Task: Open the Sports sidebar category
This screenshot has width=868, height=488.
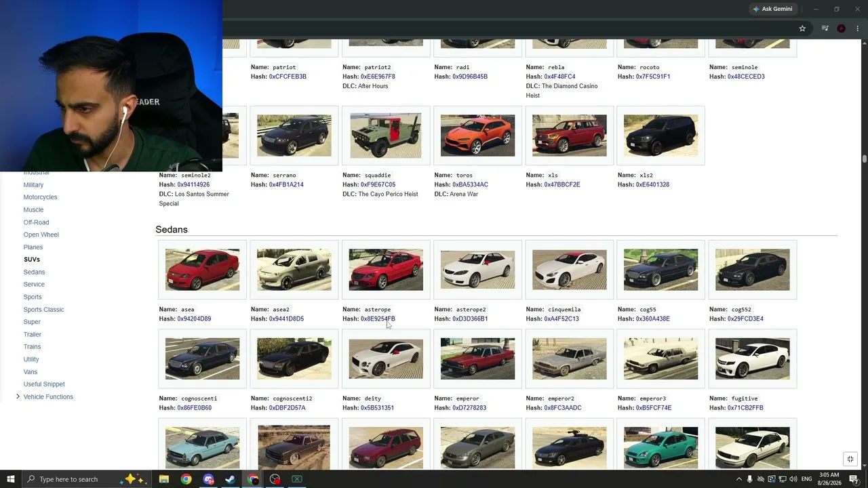Action: pyautogui.click(x=33, y=297)
